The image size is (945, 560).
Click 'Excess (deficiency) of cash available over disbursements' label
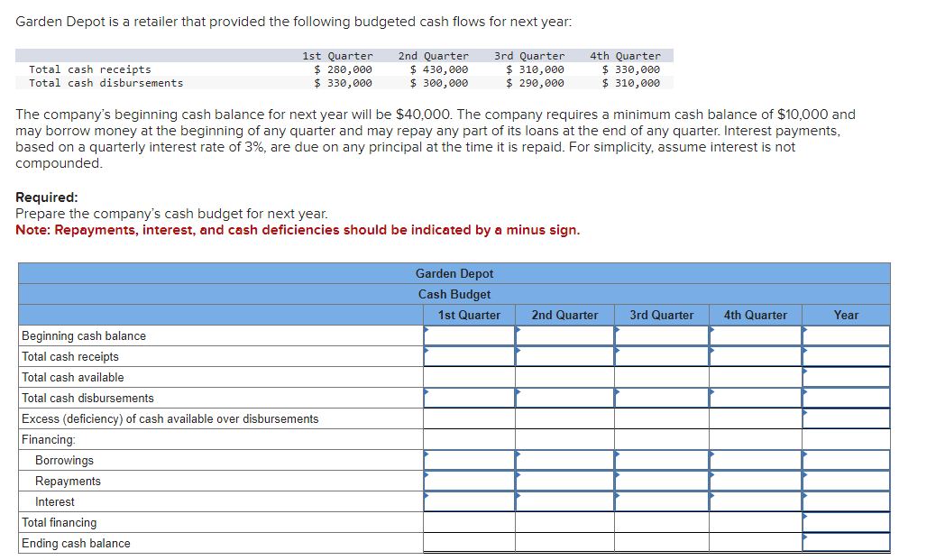[x=170, y=419]
